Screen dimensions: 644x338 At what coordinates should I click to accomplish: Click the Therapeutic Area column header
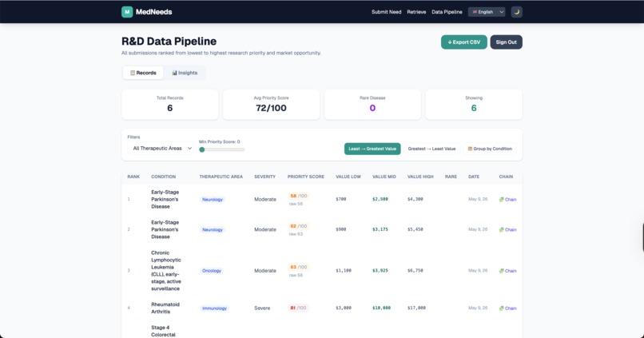[221, 177]
